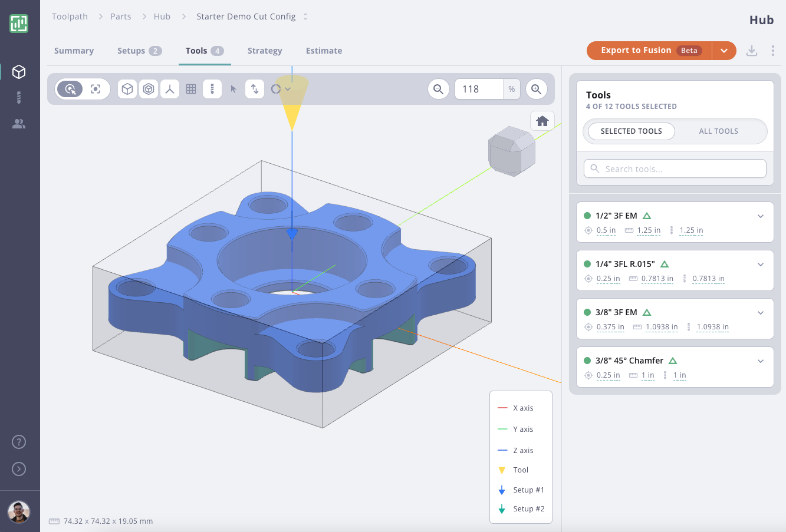
Task: Open the Strategy tab
Action: (x=265, y=51)
